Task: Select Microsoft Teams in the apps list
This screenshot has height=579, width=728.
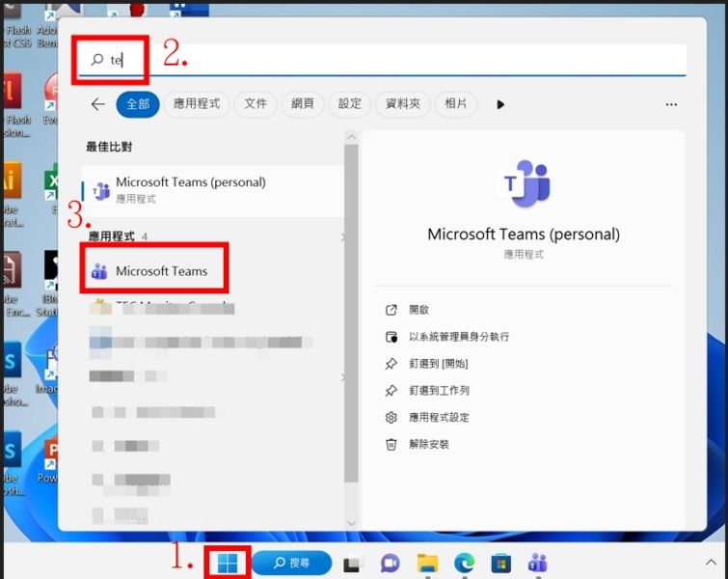Action: pos(160,271)
